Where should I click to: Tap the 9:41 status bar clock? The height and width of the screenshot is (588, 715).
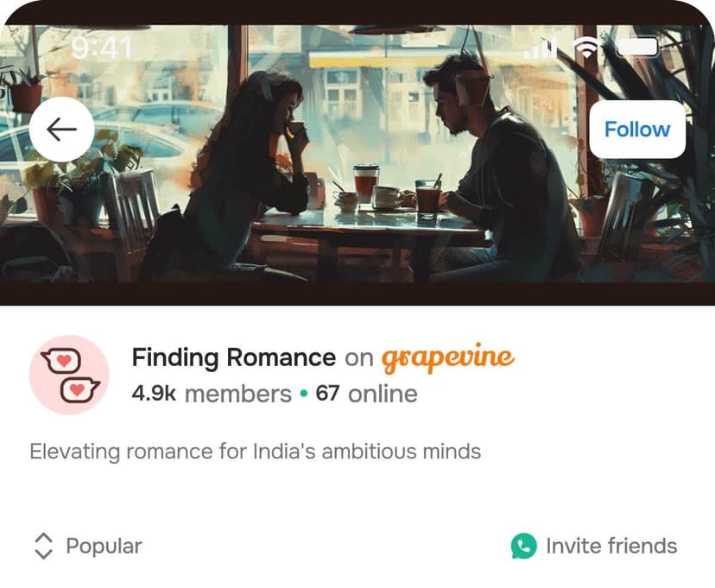click(x=102, y=48)
